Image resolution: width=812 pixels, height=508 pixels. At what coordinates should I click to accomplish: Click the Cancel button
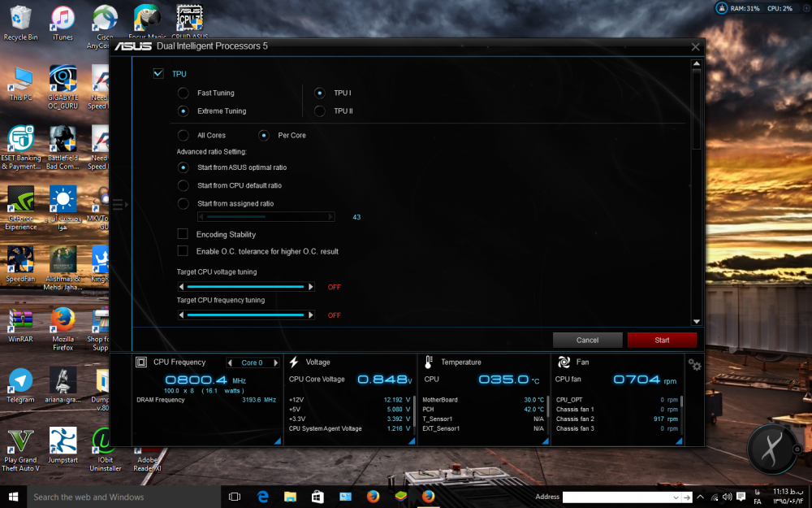click(587, 340)
